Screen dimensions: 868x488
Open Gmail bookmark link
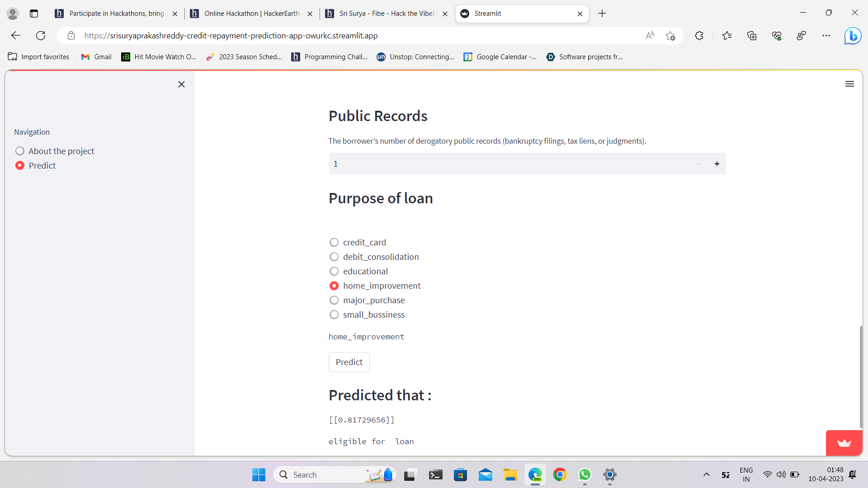[96, 57]
